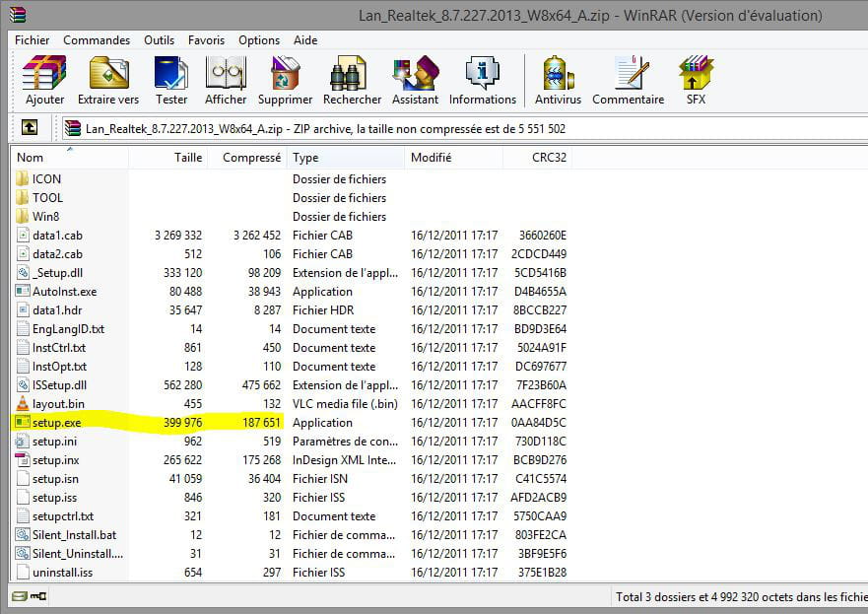Open the Afficher viewer icon
The width and height of the screenshot is (868, 614).
click(x=226, y=80)
